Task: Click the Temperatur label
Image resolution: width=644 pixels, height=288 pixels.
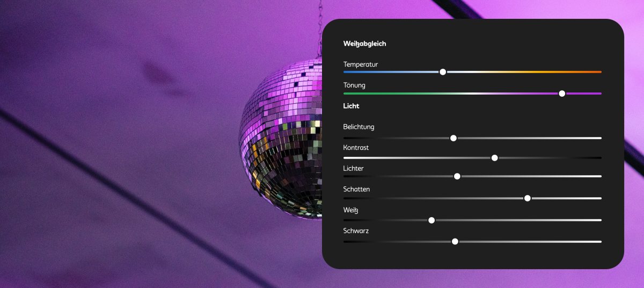Action: [x=361, y=64]
